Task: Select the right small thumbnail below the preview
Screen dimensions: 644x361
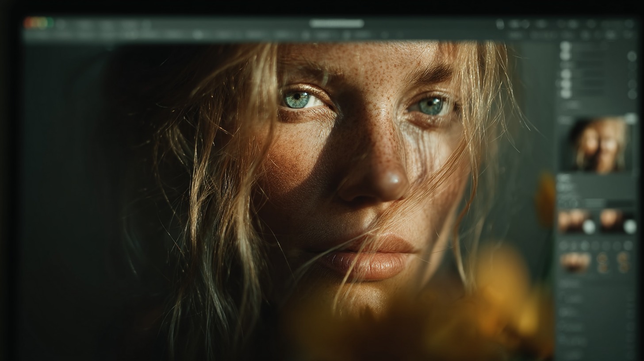Action: click(x=617, y=221)
